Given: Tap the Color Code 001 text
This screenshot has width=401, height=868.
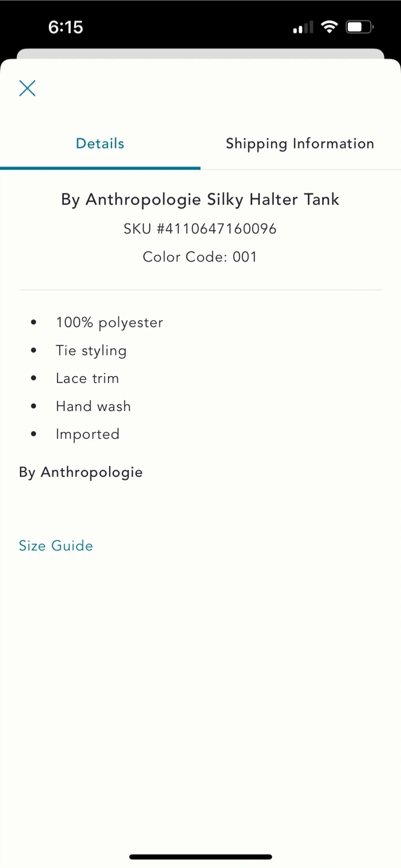Looking at the screenshot, I should click(200, 257).
